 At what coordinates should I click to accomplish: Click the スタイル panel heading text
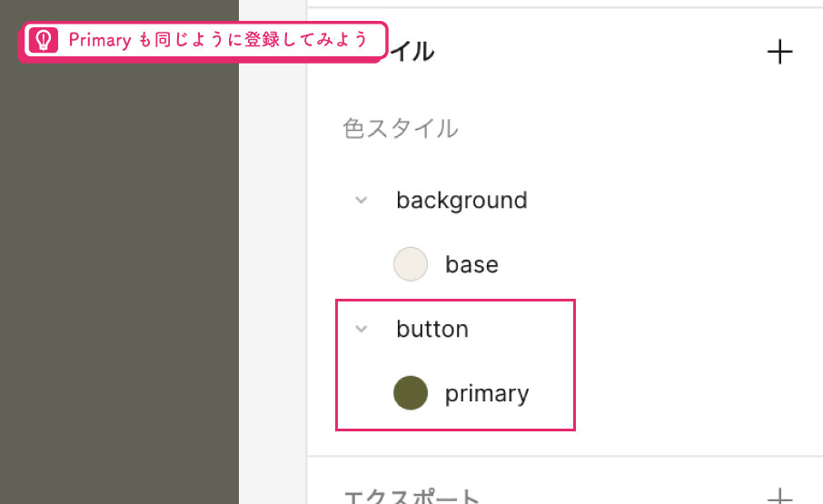[x=411, y=52]
